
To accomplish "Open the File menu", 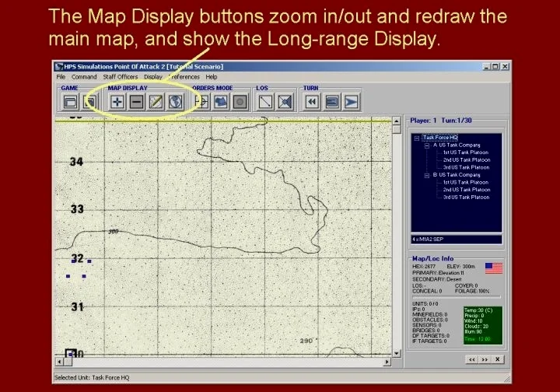I will [61, 77].
